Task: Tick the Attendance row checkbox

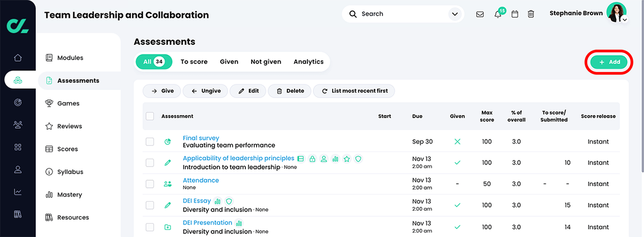Action: coord(150,184)
